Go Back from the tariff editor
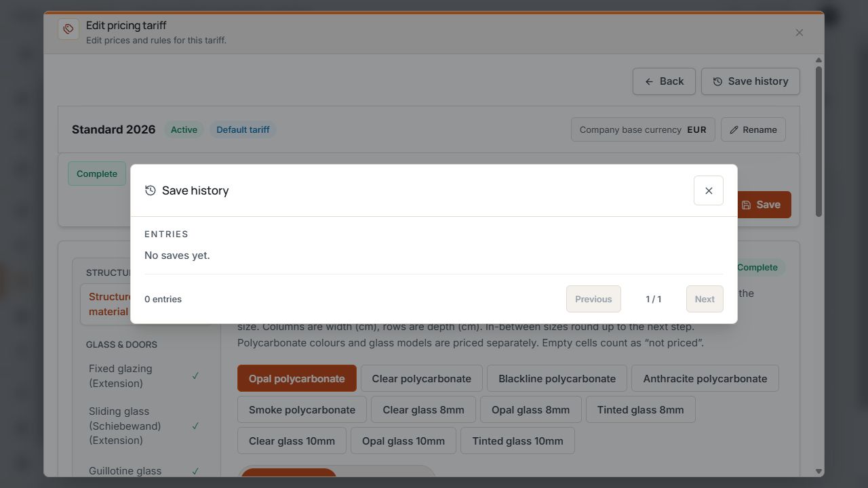 tap(664, 81)
